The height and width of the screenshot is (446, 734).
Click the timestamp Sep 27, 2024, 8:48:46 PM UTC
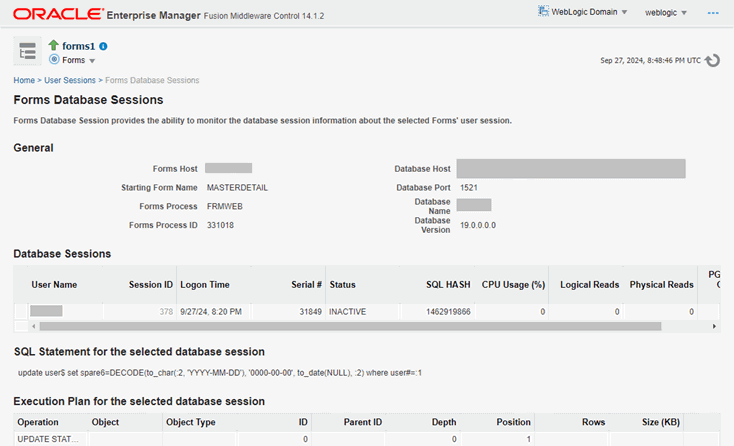pos(651,60)
